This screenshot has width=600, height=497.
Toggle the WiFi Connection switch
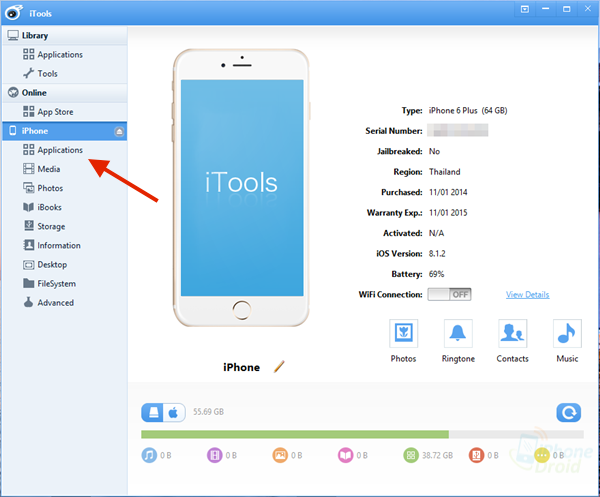(449, 295)
